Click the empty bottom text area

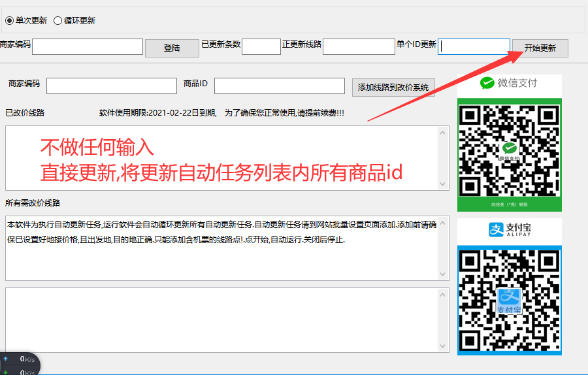(227, 320)
